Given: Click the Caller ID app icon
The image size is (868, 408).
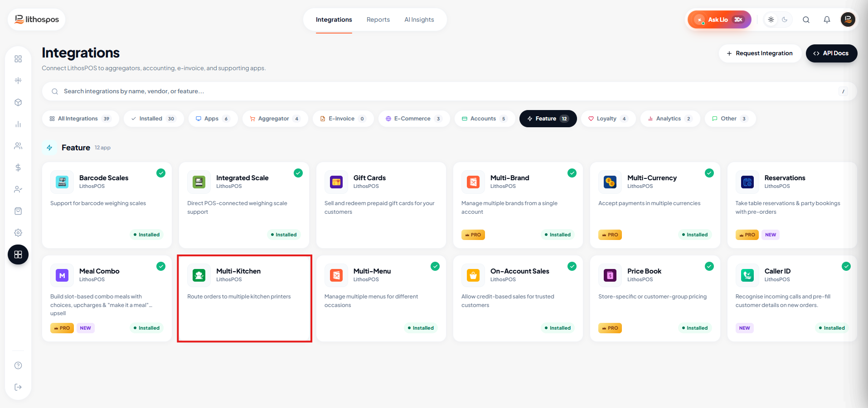Looking at the screenshot, I should coord(747,275).
